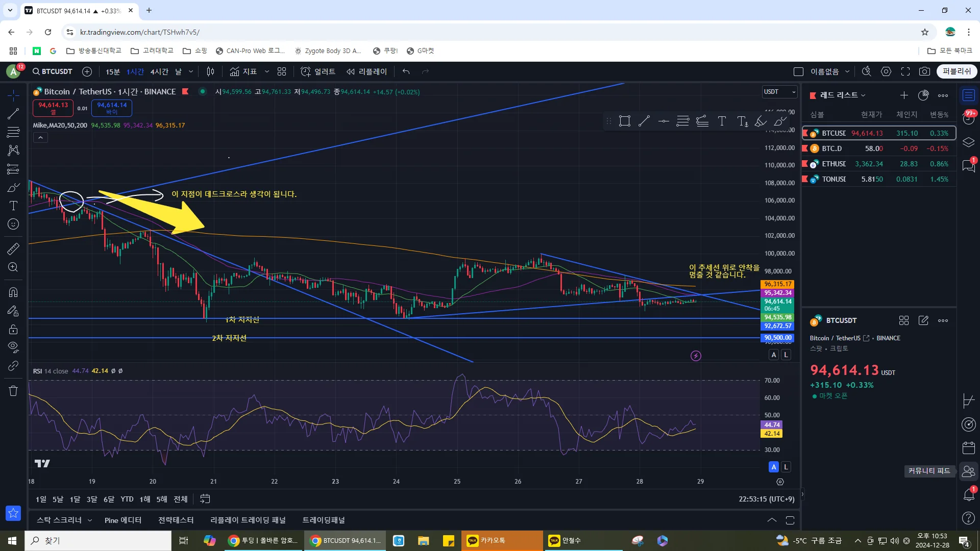Viewport: 980px width, 551px height.
Task: Select the trend line drawing tool
Action: [13, 114]
